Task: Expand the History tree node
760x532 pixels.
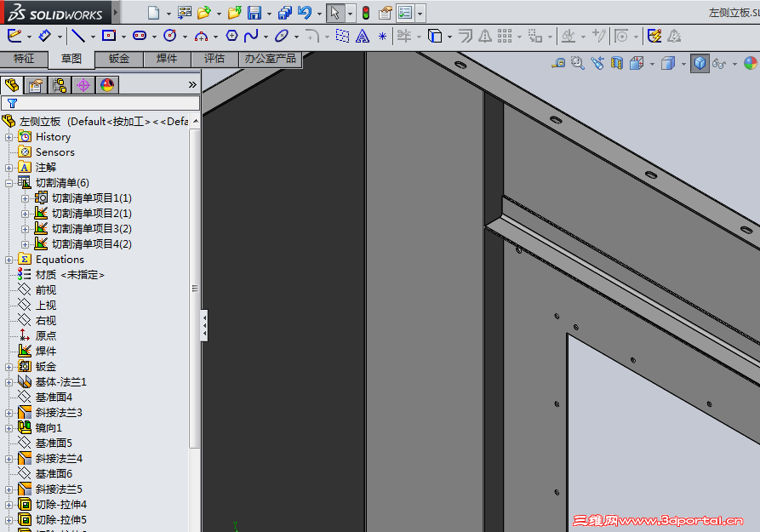Action: pos(9,137)
